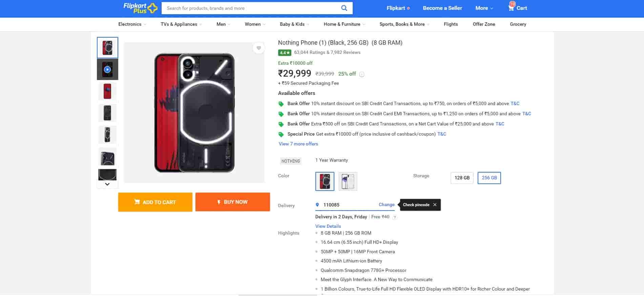Click the search magnifier icon
The height and width of the screenshot is (296, 644).
[x=344, y=8]
